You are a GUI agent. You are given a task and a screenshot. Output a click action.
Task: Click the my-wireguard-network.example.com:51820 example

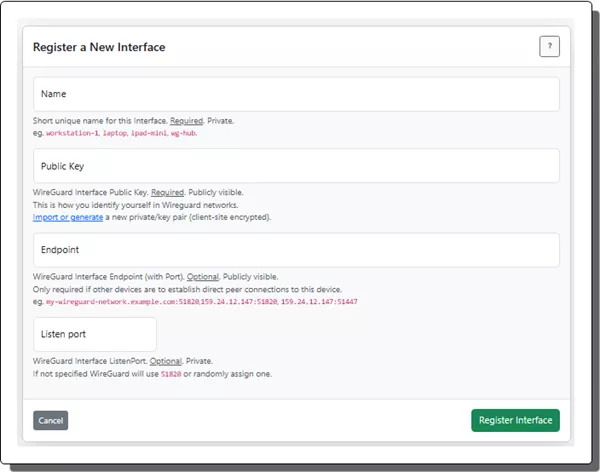[x=122, y=302]
